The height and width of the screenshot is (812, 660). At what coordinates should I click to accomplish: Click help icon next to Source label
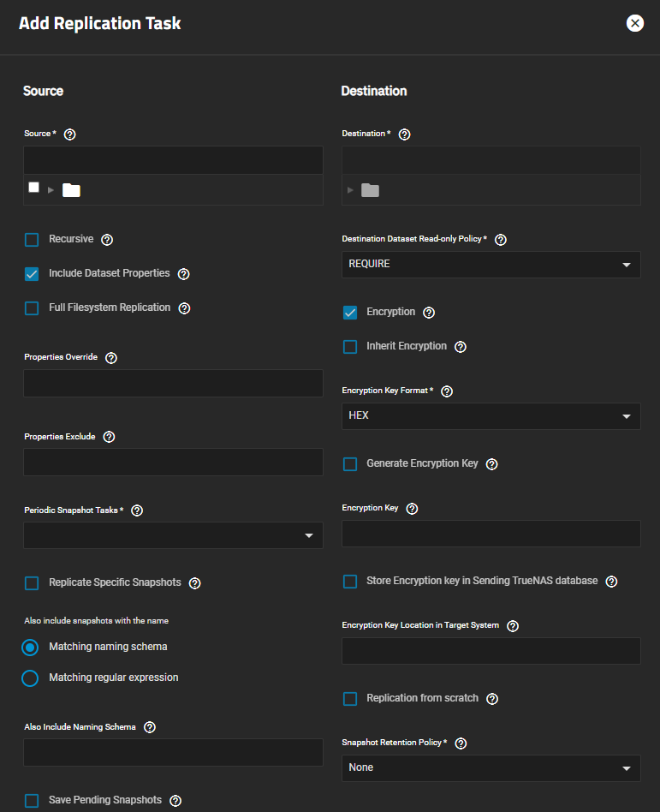click(x=70, y=134)
